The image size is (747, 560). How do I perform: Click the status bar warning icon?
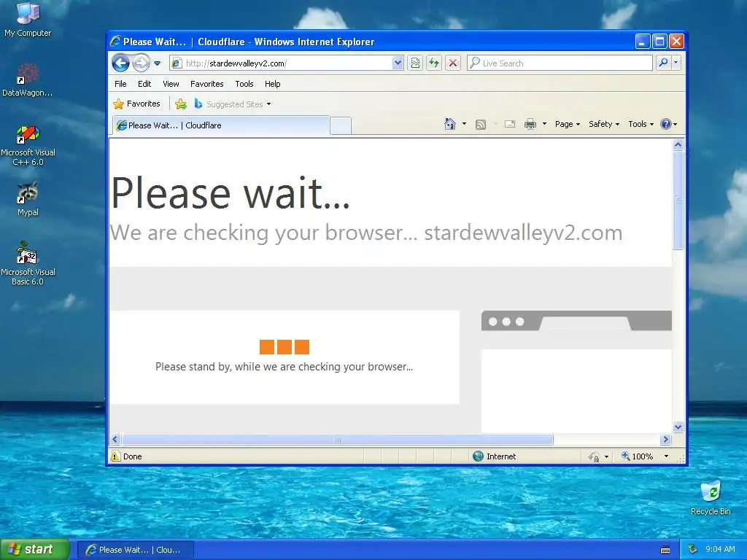[115, 456]
